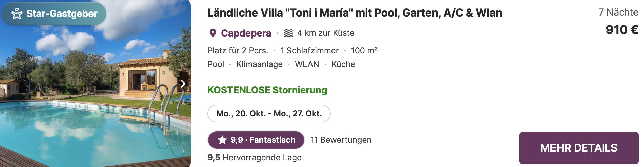Click the 910 € price
644x167 pixels.
tap(622, 30)
